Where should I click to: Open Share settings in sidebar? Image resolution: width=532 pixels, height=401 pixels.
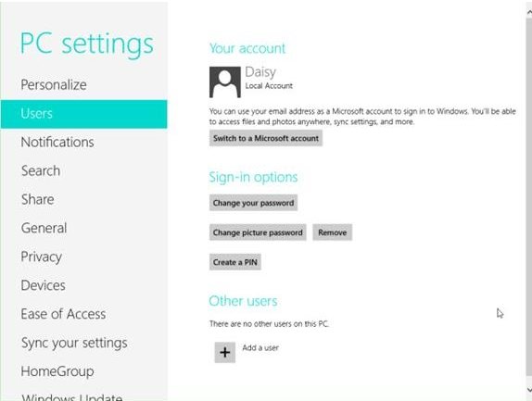[38, 199]
